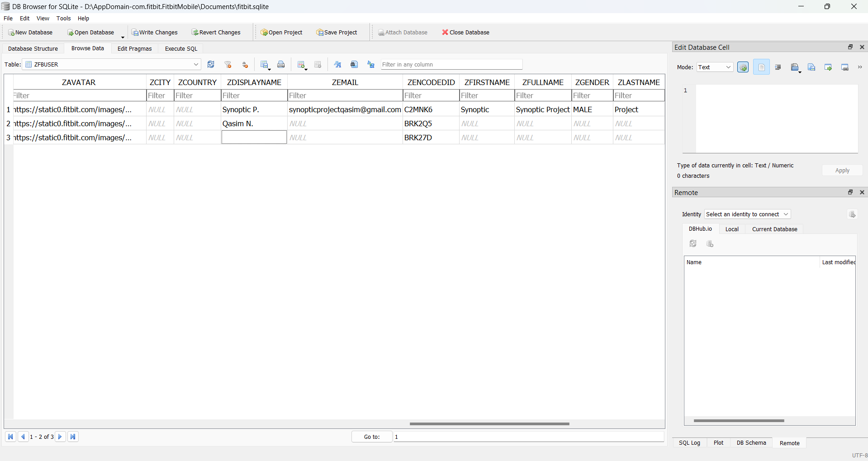Open the Mode dropdown set to Text
This screenshot has width=868, height=461.
(x=715, y=67)
